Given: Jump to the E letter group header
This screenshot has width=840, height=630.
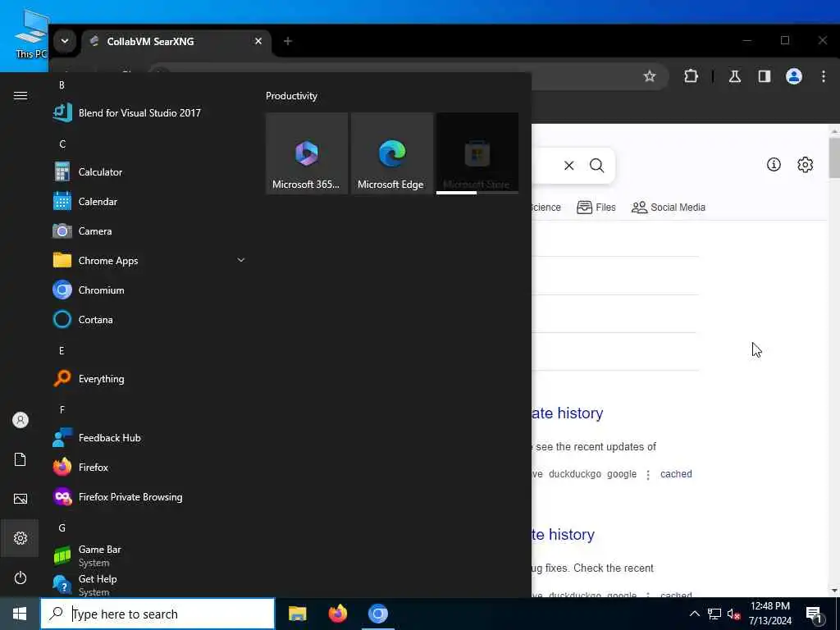Looking at the screenshot, I should [62, 351].
